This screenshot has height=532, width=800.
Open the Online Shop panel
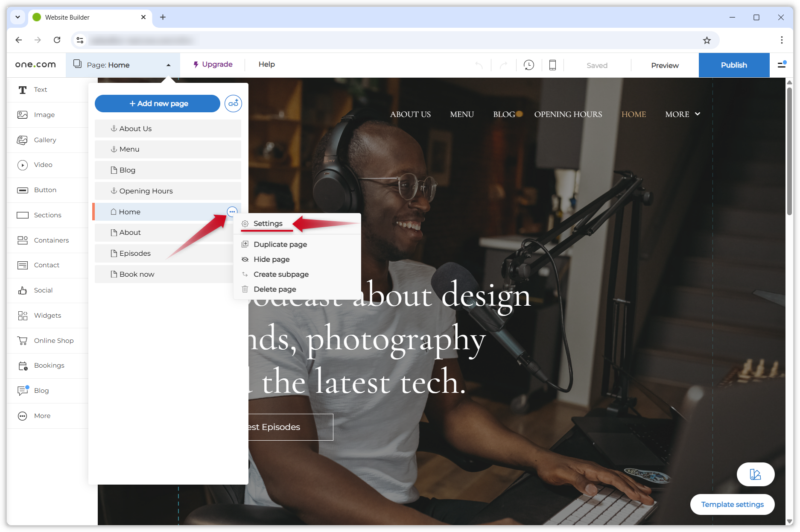(54, 340)
